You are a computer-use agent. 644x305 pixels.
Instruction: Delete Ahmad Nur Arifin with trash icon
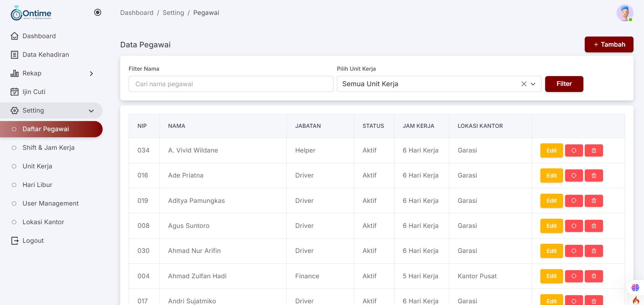[594, 251]
